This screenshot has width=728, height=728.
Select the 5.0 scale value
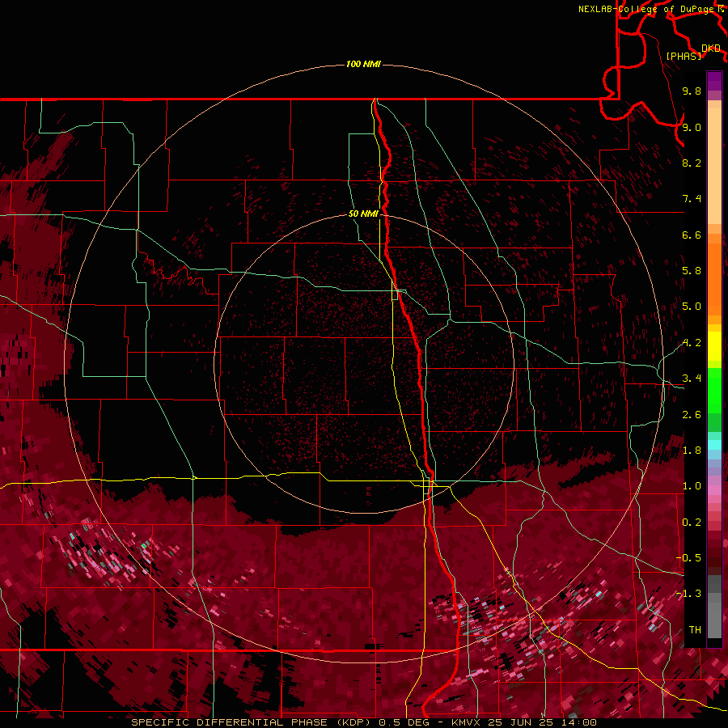692,307
